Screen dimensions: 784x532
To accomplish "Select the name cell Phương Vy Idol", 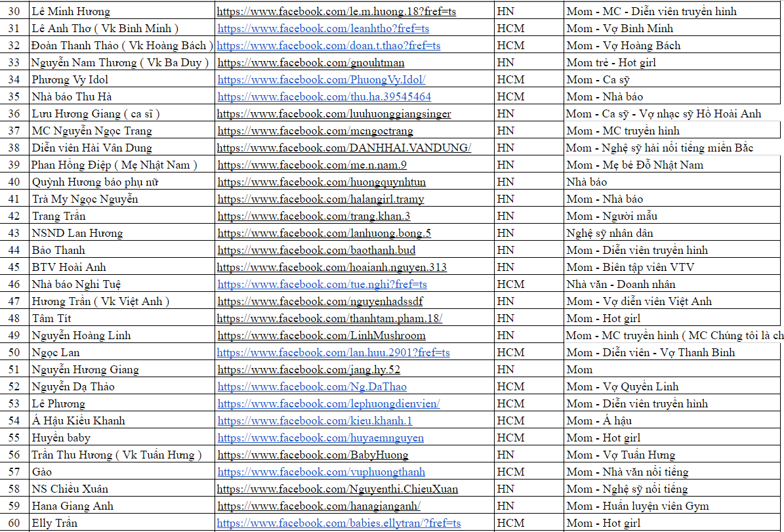I will [x=70, y=79].
